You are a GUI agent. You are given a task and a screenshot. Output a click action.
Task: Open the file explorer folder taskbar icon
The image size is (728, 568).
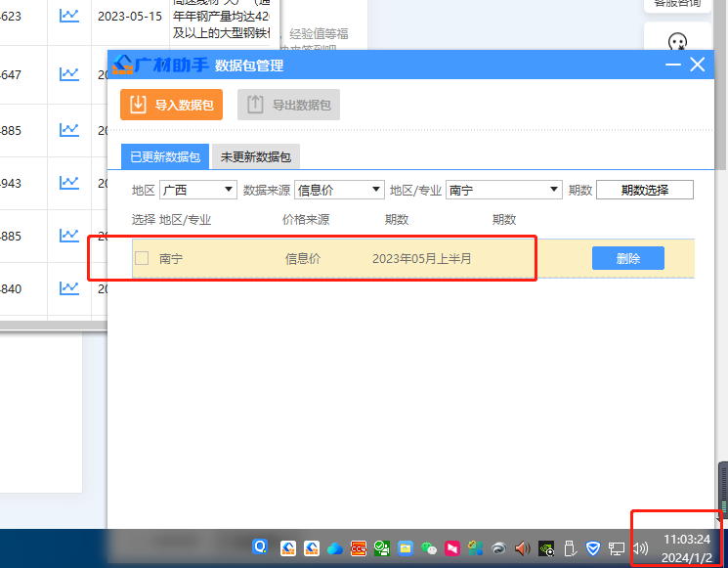406,548
